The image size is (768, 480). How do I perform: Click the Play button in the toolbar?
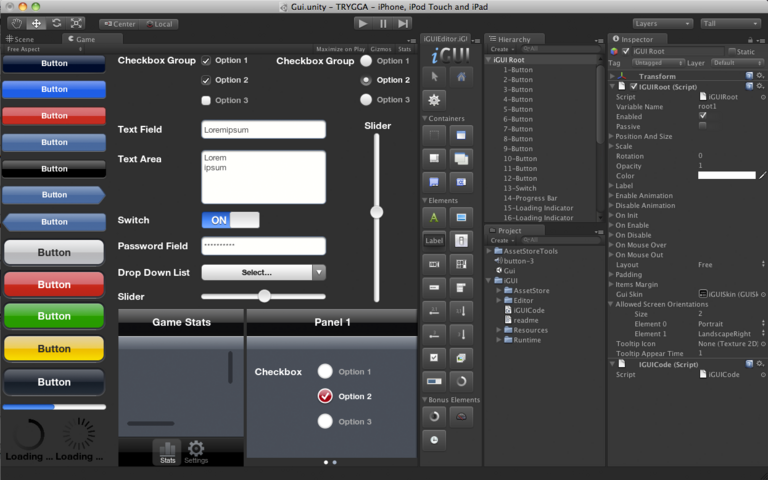pyautogui.click(x=362, y=23)
